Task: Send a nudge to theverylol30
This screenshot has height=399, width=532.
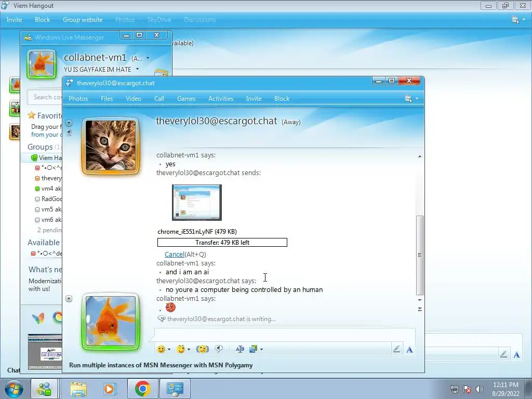Action: [203, 349]
